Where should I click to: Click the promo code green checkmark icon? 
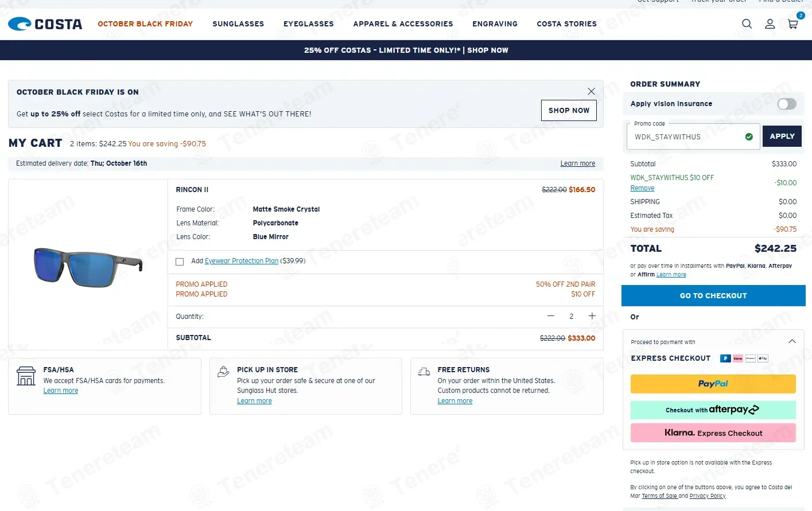(749, 136)
